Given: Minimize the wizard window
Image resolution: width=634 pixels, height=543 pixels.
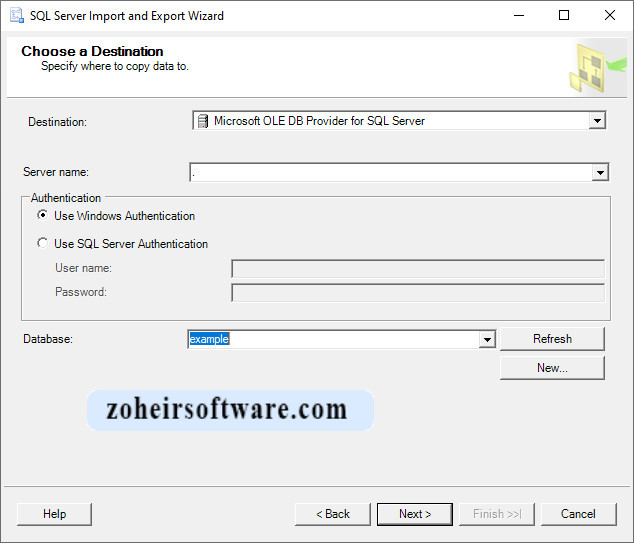Looking at the screenshot, I should coord(518,16).
